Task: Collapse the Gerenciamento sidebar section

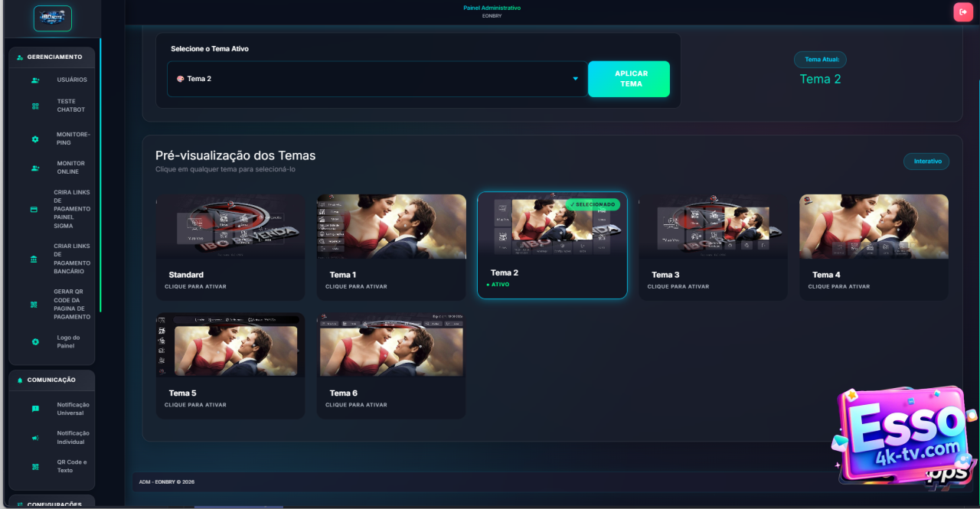Action: (52, 57)
